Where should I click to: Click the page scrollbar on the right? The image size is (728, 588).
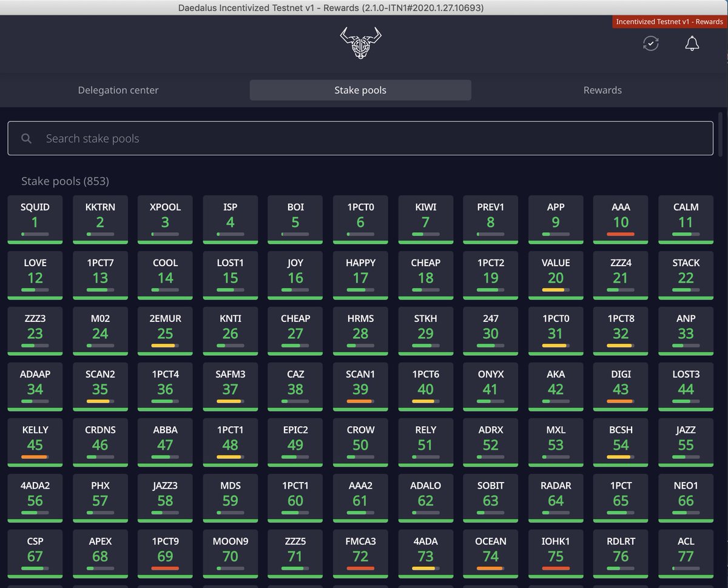(721, 133)
